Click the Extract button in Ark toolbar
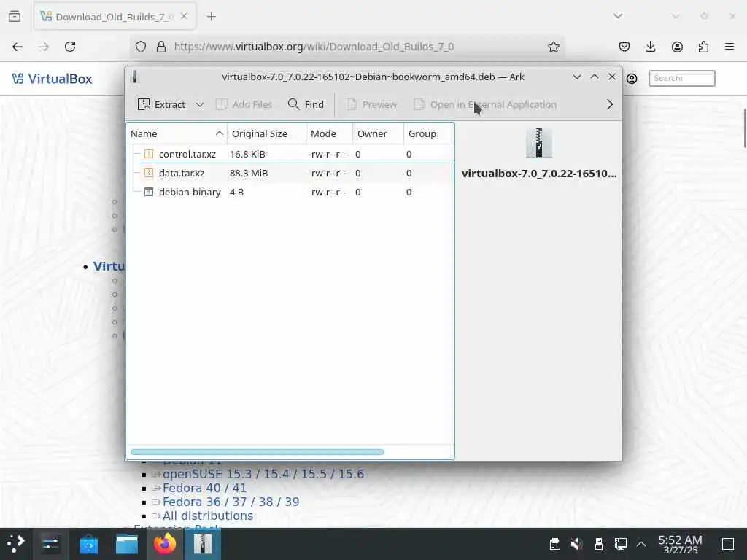This screenshot has width=747, height=560. tap(161, 104)
